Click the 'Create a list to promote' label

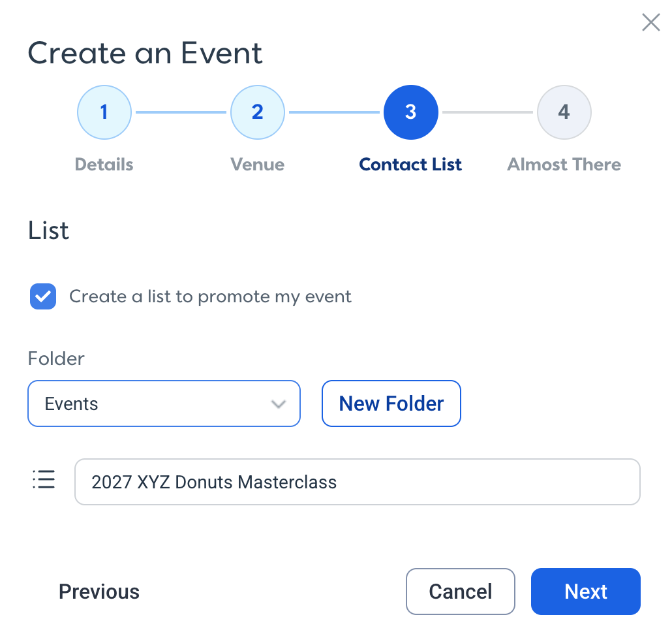coord(210,296)
